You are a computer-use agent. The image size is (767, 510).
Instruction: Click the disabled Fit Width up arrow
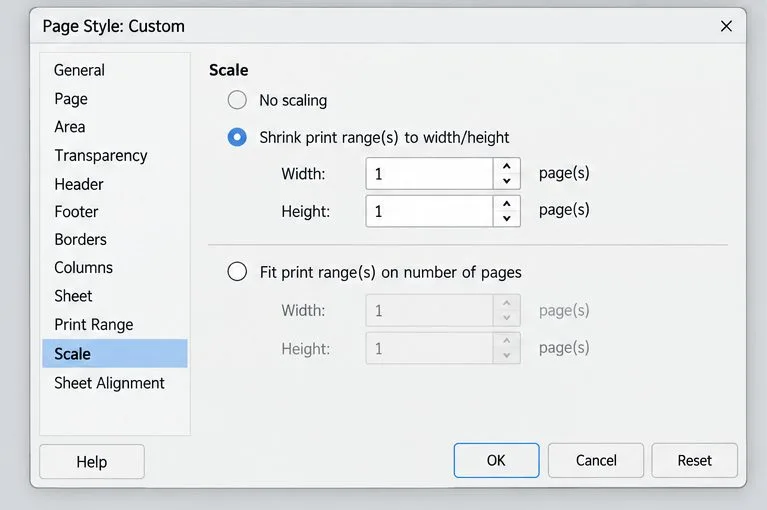click(507, 303)
